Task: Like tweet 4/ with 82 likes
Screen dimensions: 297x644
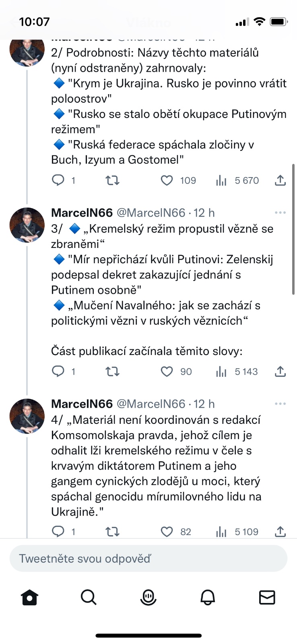Action: pos(167,532)
